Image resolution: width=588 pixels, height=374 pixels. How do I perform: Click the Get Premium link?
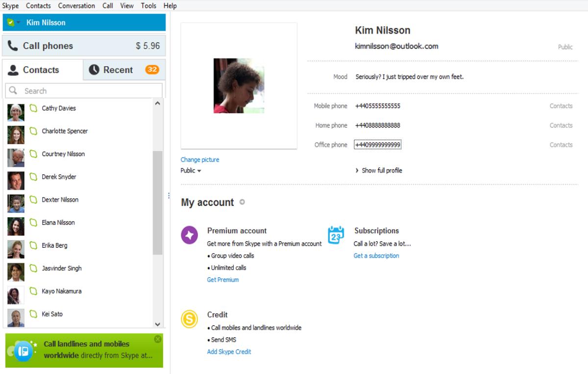(223, 280)
